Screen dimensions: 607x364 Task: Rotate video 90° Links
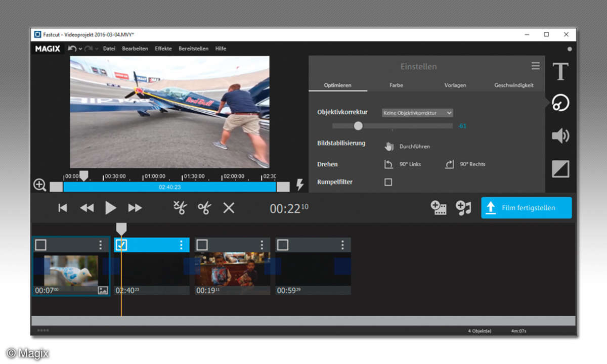pos(403,164)
